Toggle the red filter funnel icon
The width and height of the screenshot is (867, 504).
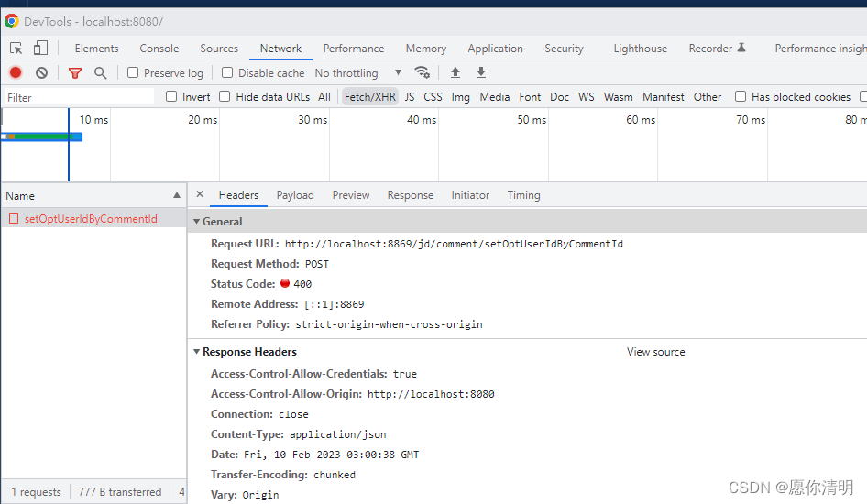coord(74,72)
